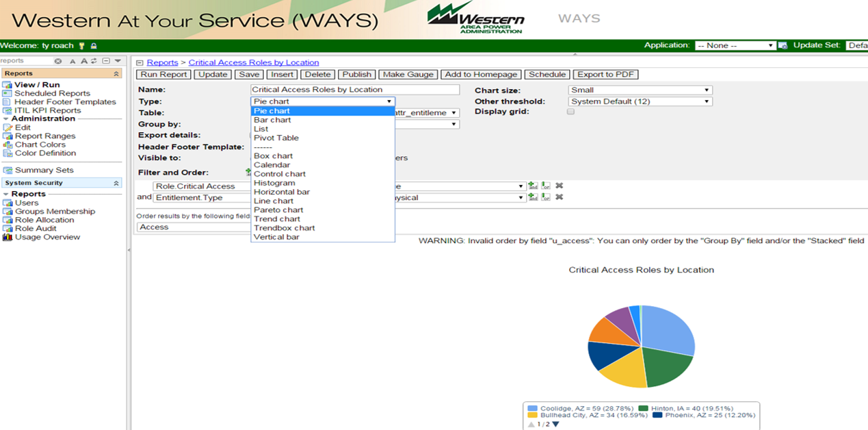Click the Users report icon
Viewport: 868px width, 430px height.
(8, 203)
